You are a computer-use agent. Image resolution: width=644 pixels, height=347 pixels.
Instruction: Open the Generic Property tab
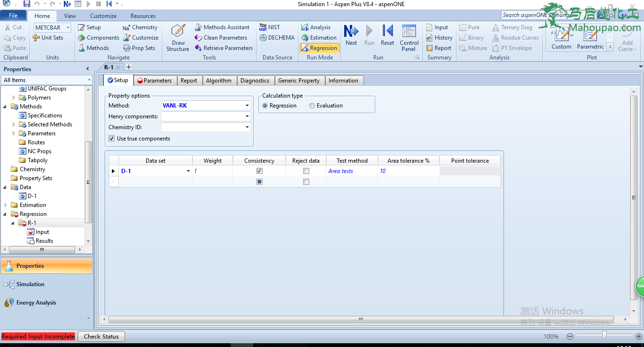click(x=299, y=81)
